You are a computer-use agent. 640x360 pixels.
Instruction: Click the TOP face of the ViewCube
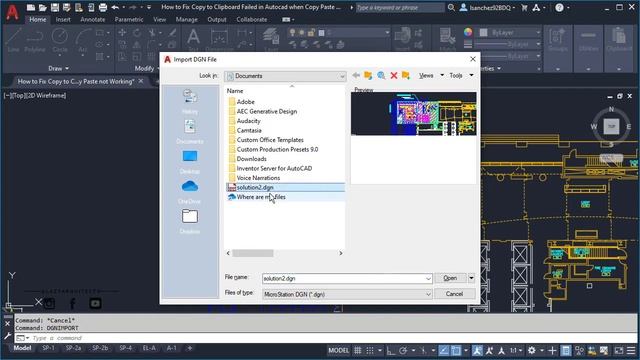coord(611,127)
